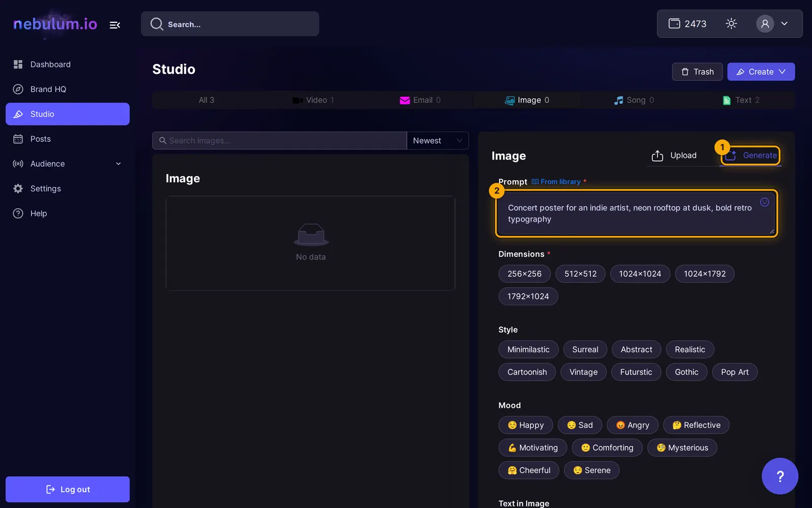
Task: Click the Log out button
Action: pyautogui.click(x=67, y=489)
